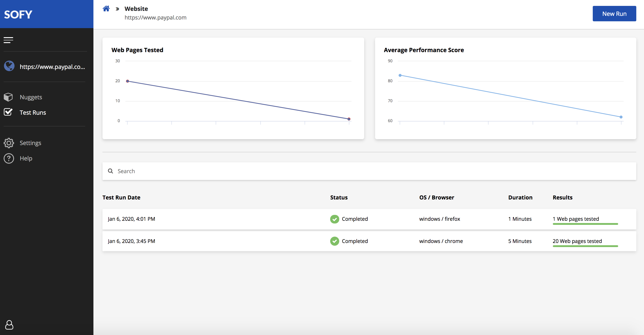Focus the Search input field

point(369,171)
